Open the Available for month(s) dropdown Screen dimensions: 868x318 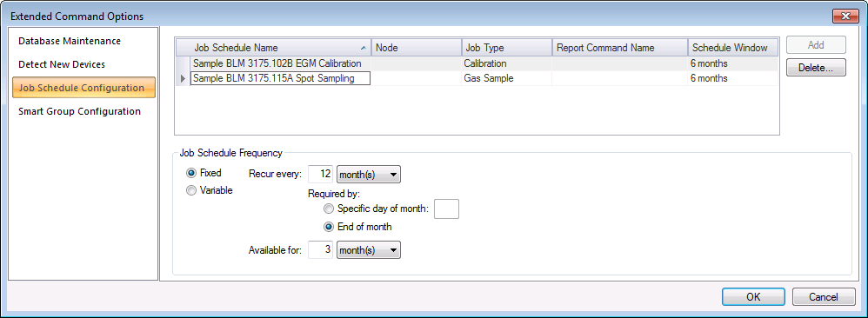click(x=368, y=250)
